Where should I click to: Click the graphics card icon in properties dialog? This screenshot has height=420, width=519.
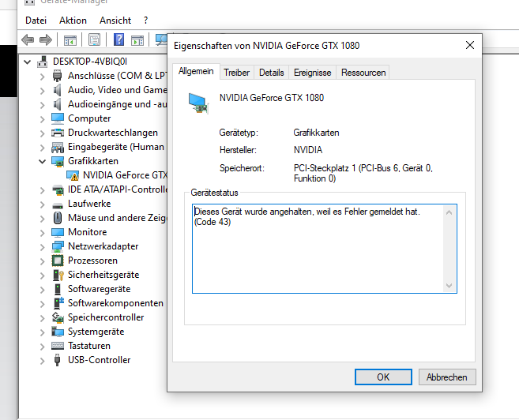click(198, 103)
